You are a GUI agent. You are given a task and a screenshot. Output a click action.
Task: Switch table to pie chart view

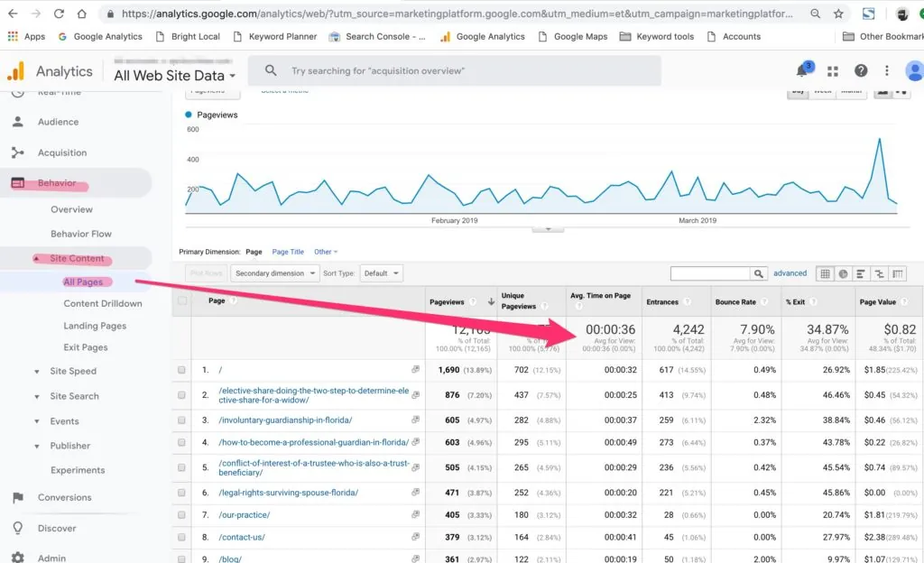[x=843, y=273]
